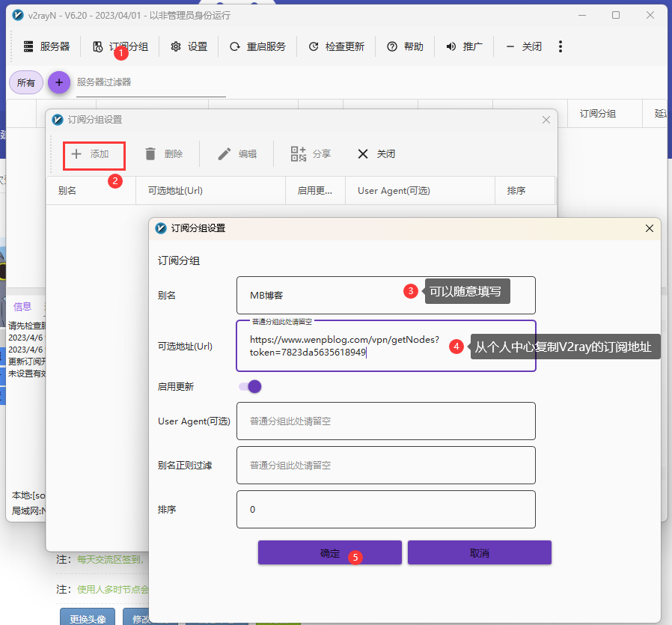672x625 pixels.
Task: Select the 所有 group chip
Action: 26,82
